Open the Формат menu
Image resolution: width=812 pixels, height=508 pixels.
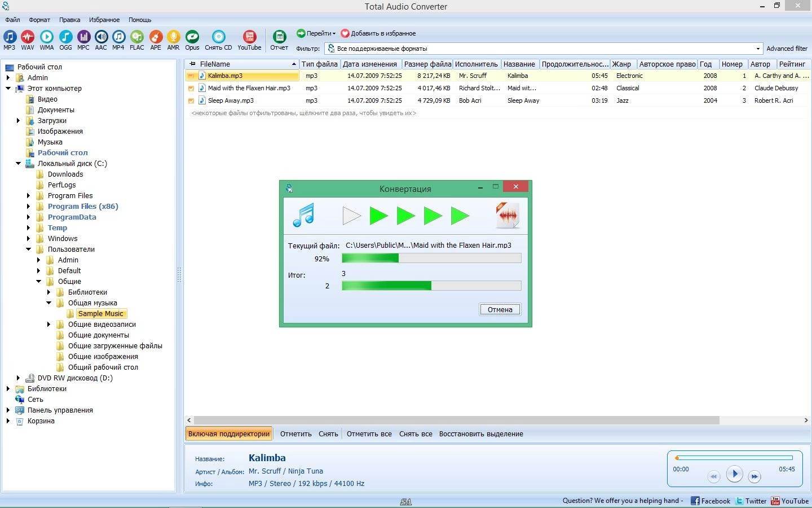(39, 20)
